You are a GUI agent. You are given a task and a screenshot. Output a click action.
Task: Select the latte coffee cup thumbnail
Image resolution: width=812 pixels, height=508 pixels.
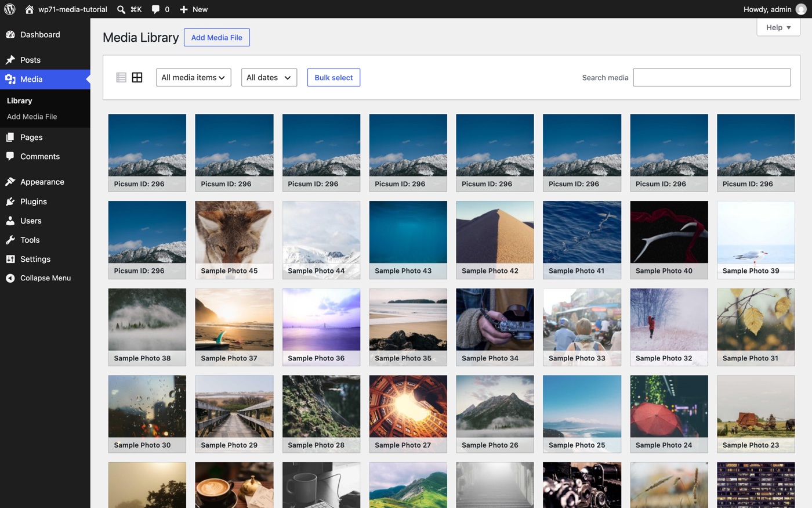coord(234,485)
